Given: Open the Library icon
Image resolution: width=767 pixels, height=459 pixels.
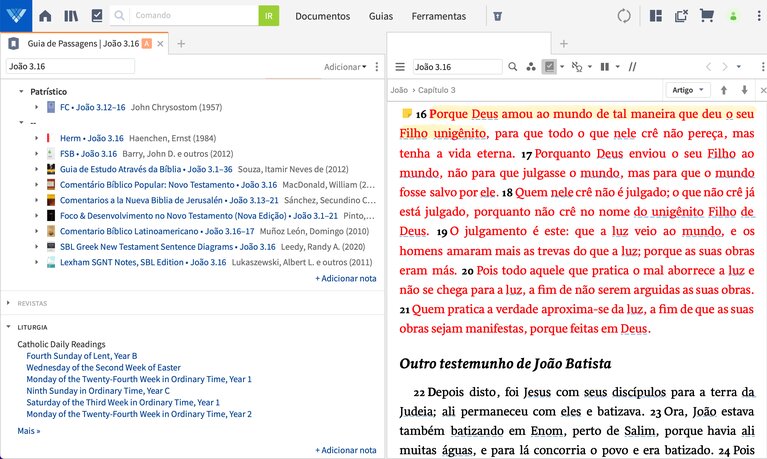Looking at the screenshot, I should pos(71,16).
